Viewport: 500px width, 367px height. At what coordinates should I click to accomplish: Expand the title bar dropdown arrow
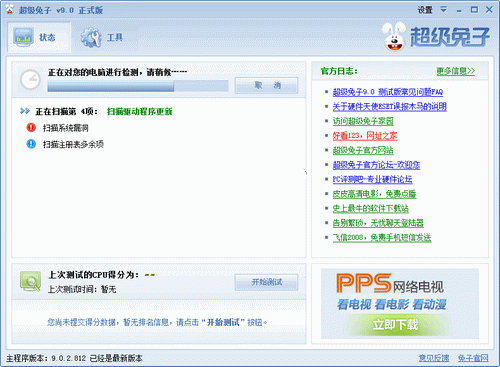(444, 9)
